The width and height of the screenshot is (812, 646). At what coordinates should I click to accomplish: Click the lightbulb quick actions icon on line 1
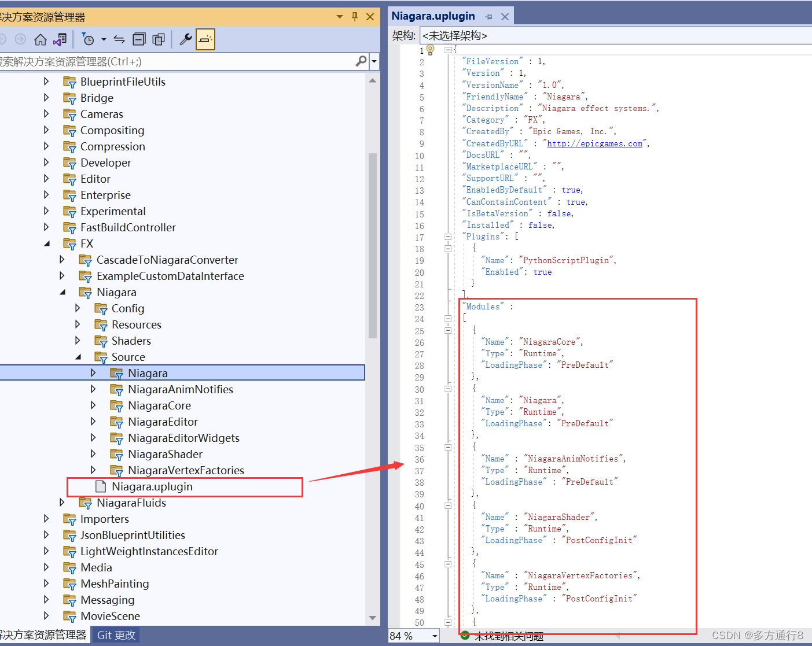[431, 50]
